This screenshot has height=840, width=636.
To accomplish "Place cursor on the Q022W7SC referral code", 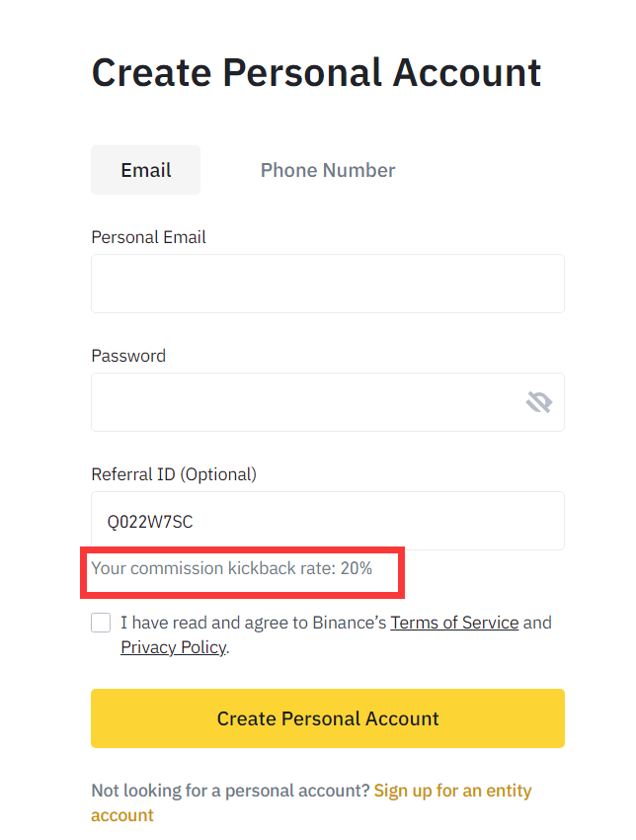I will [150, 521].
